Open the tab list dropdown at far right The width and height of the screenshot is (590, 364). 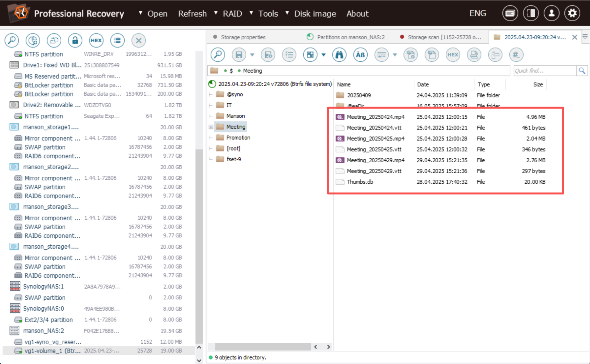tap(585, 37)
